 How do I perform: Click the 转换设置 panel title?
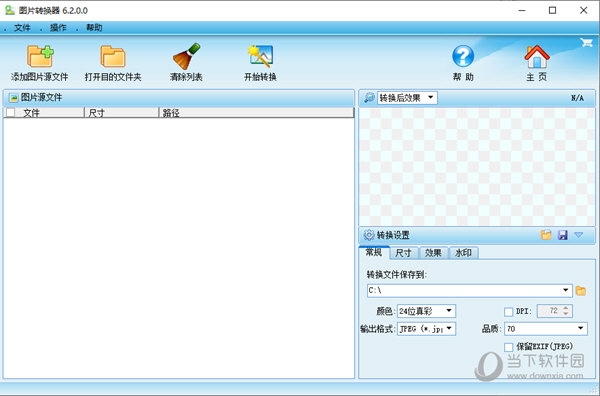393,235
